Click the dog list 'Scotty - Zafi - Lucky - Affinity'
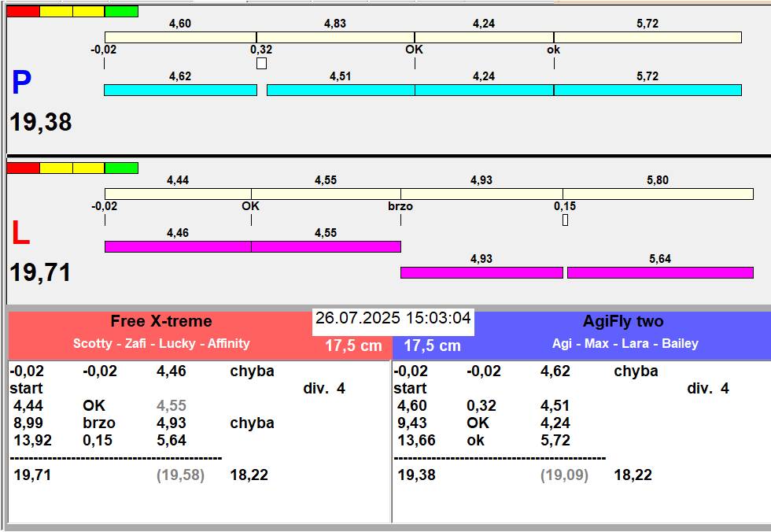Image resolution: width=771 pixels, height=532 pixels. point(161,343)
